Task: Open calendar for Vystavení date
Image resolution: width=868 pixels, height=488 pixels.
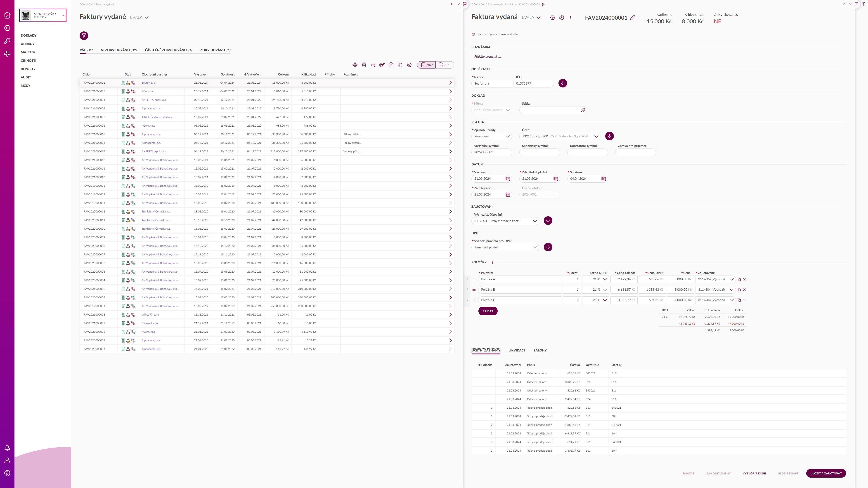Action: point(508,179)
